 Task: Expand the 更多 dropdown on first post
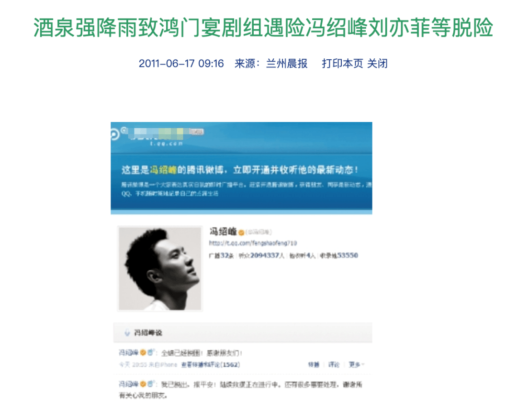357,365
